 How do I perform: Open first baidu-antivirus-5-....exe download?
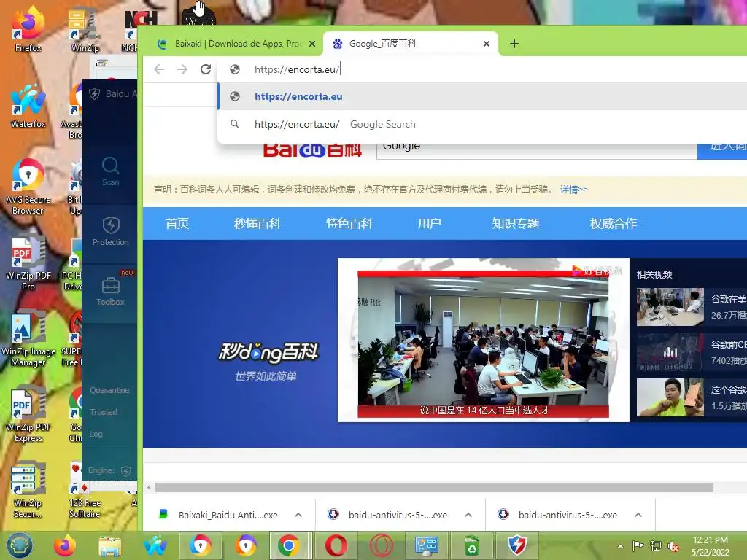(389, 516)
